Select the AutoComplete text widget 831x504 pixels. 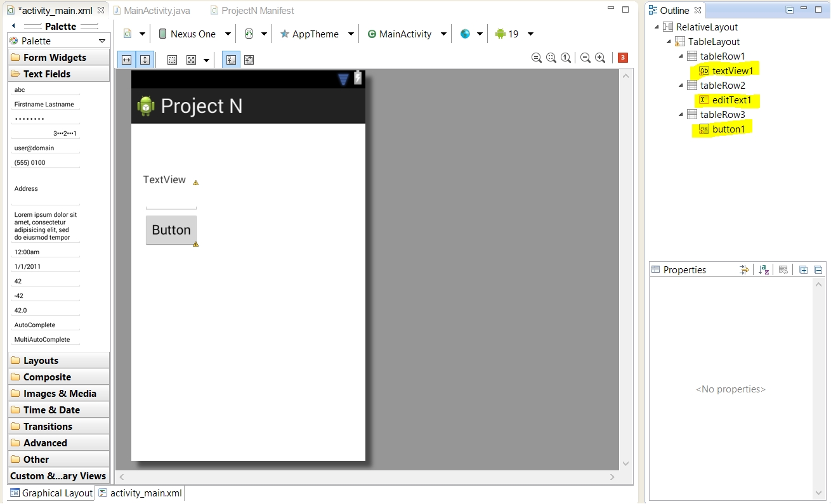pyautogui.click(x=46, y=325)
